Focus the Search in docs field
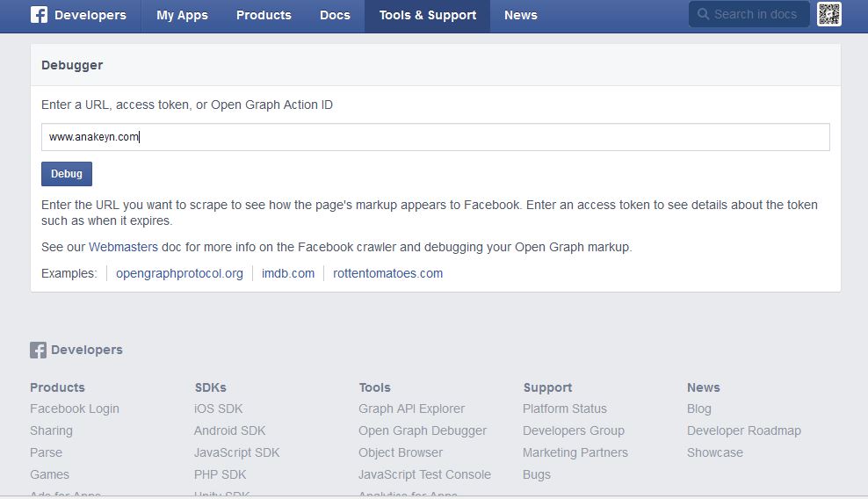868x499 pixels. click(749, 14)
